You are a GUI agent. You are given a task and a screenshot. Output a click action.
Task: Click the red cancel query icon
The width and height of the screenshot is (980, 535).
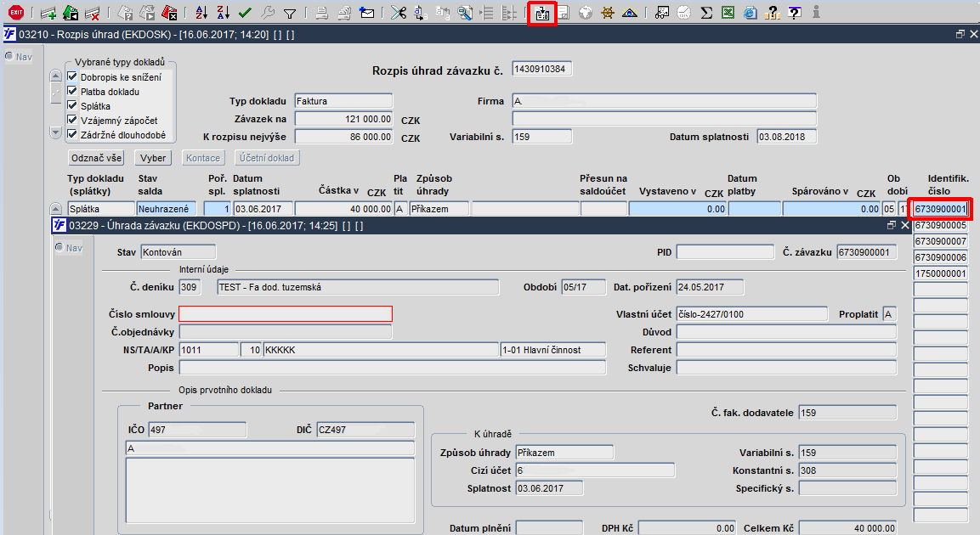click(169, 13)
